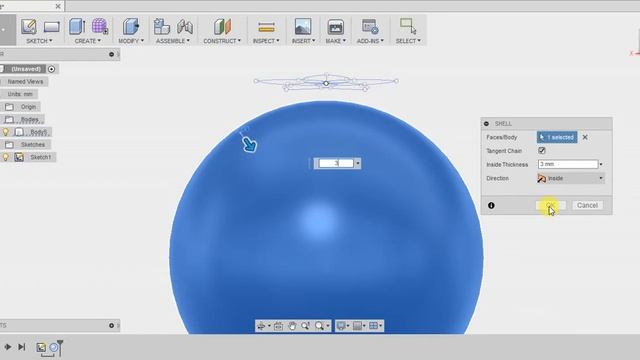Click the Create Sketch icon

coord(29,27)
